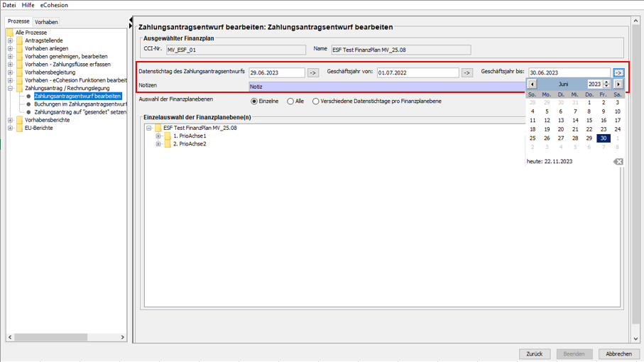
Task: Expand the 1. PrioAchse1 tree node
Action: click(x=158, y=136)
